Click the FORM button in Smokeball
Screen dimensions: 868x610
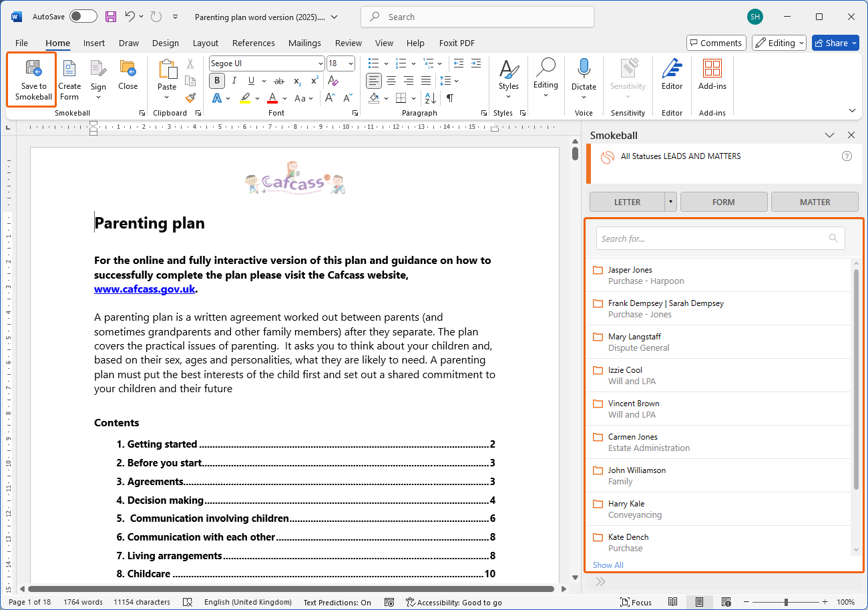click(x=724, y=202)
